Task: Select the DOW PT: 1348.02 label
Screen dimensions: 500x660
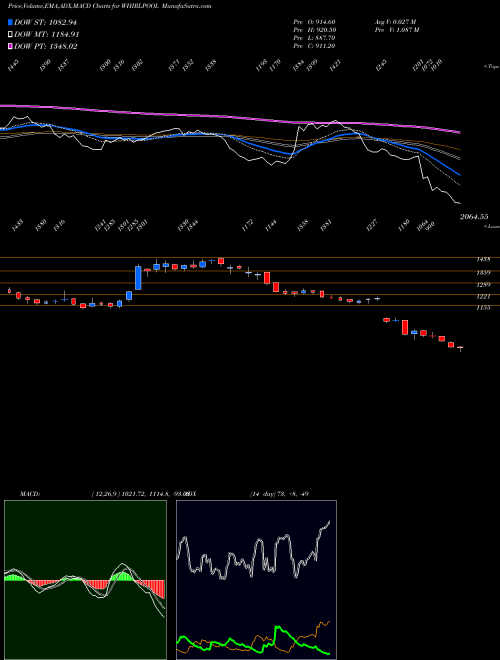Action: click(45, 46)
